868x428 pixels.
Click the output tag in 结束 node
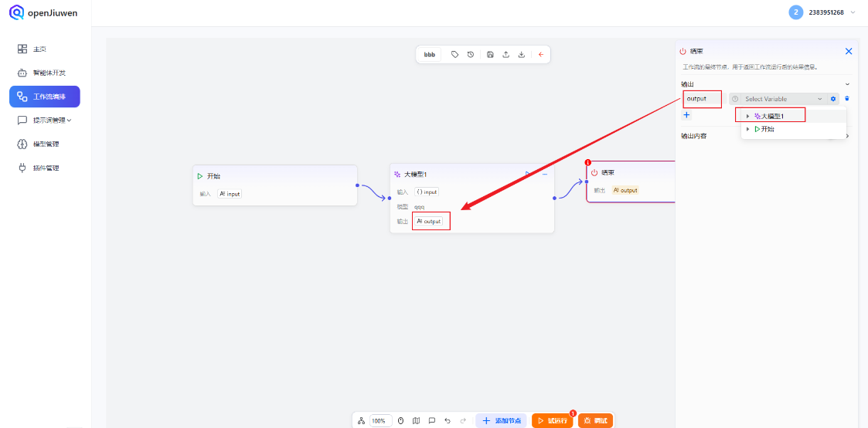point(625,190)
